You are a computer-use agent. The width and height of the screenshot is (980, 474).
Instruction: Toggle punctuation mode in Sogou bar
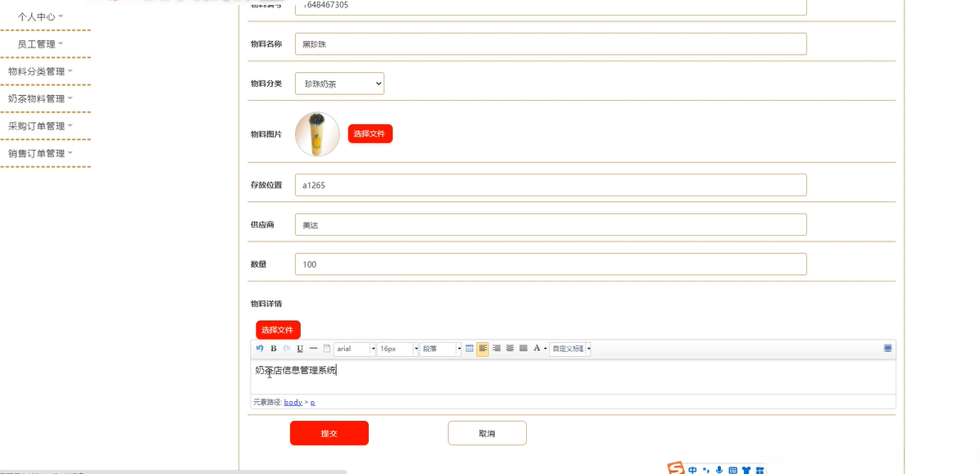(706, 471)
